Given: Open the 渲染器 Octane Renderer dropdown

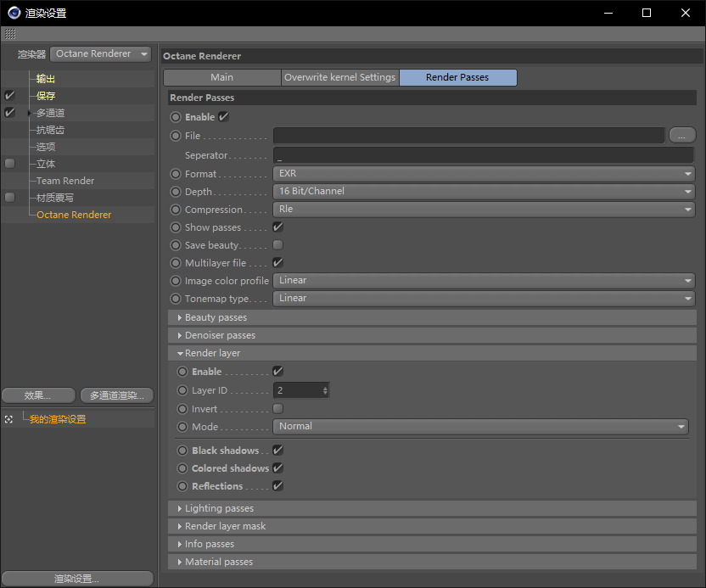Looking at the screenshot, I should point(100,54).
